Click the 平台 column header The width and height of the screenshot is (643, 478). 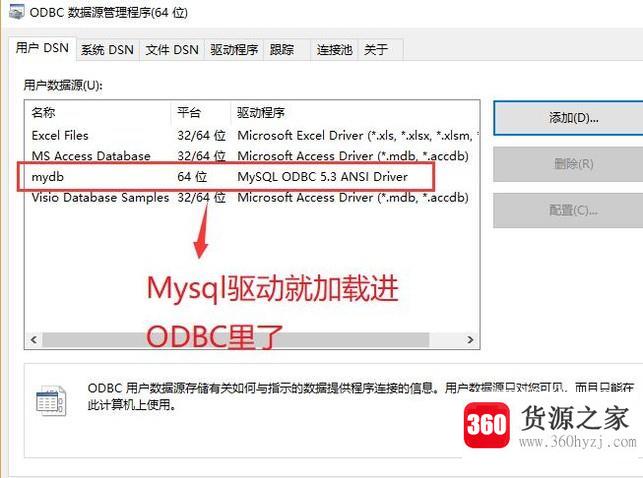(x=201, y=113)
